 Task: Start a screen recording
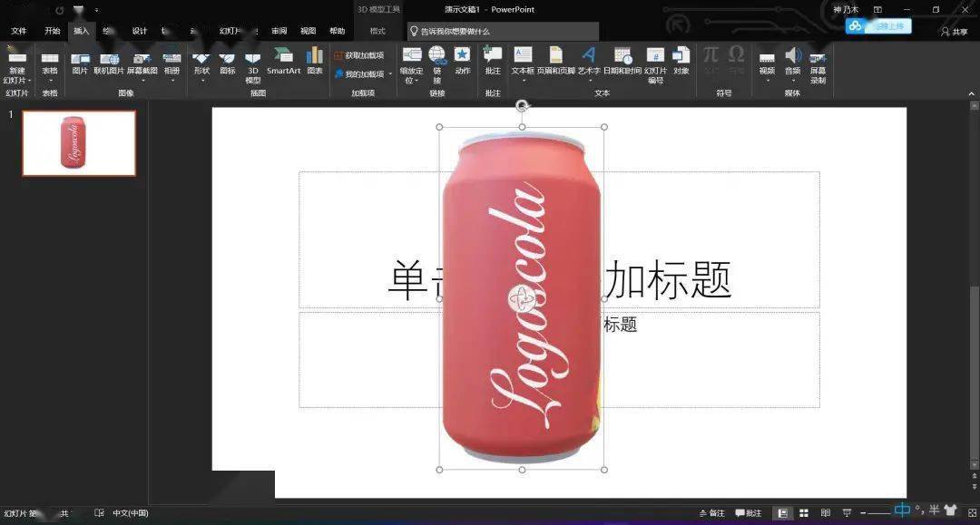coord(818,65)
